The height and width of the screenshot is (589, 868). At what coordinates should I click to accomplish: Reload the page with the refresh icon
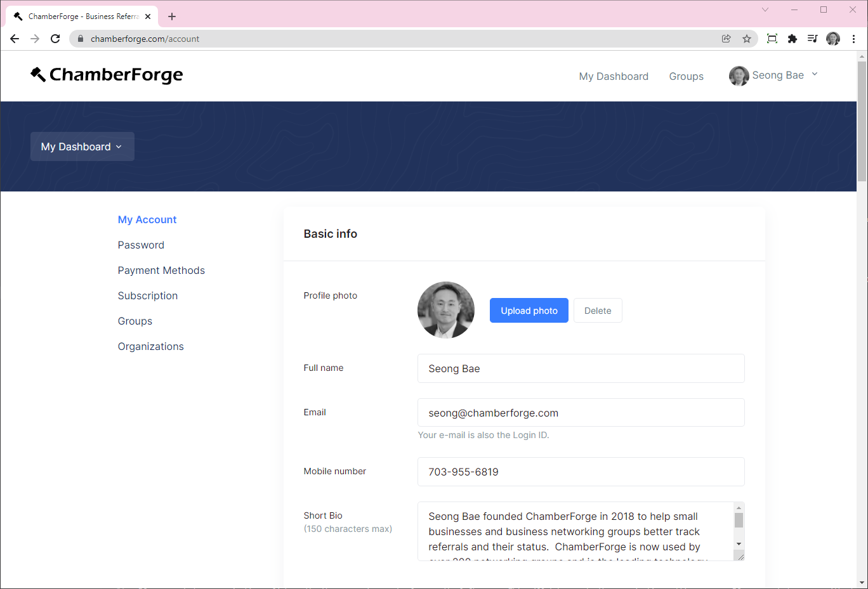coord(55,39)
